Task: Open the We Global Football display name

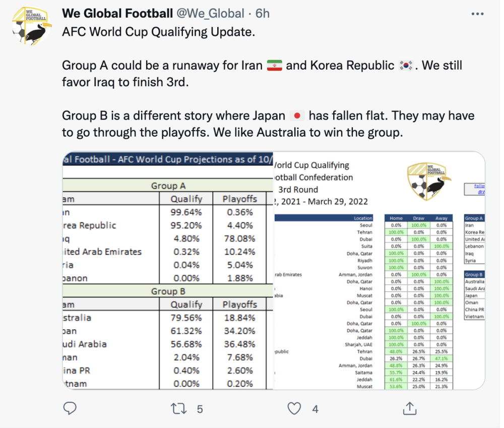Action: pos(117,14)
